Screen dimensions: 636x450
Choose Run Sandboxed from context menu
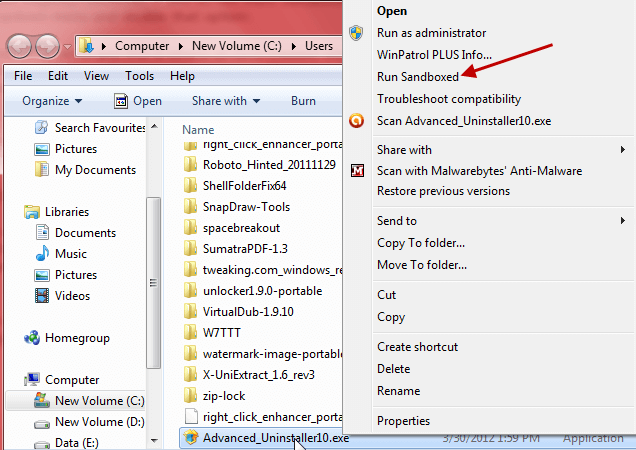418,77
